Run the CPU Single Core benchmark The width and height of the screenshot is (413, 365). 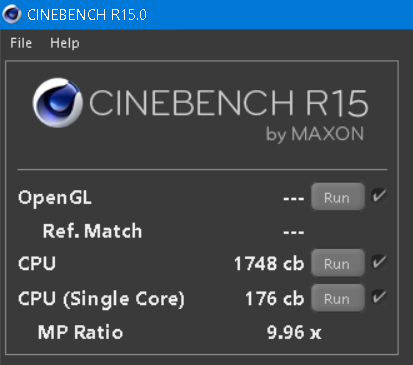click(x=337, y=298)
